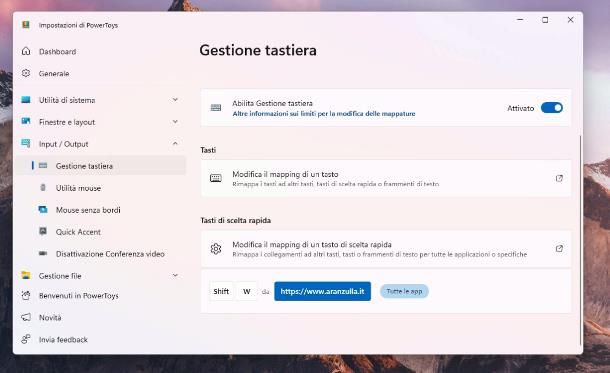Open link Altre informazioni sui limiti
The width and height of the screenshot is (610, 373).
pos(324,114)
